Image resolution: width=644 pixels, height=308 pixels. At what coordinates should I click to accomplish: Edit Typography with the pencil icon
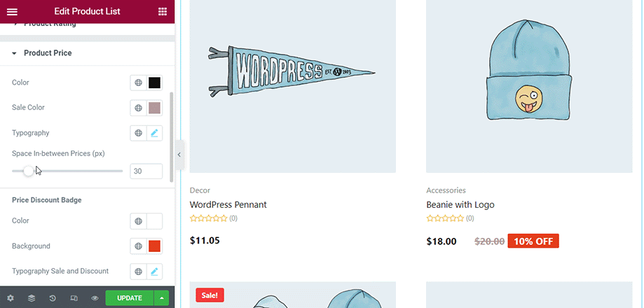coord(154,133)
